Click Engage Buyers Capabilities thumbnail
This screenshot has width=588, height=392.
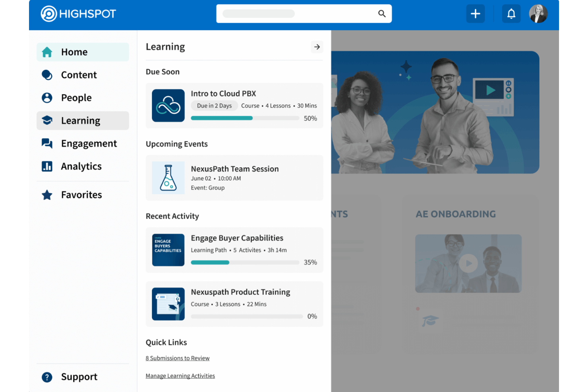(x=168, y=250)
